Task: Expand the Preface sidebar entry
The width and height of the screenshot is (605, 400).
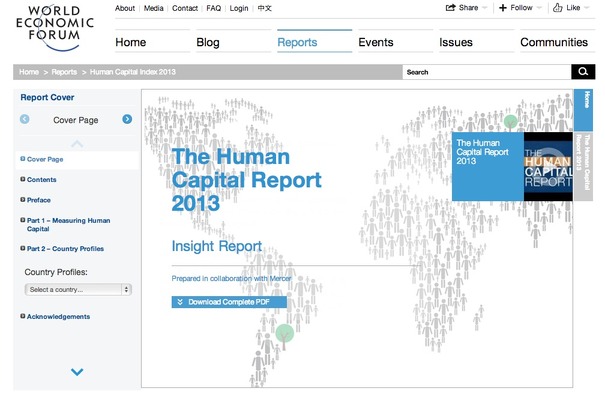Action: (x=23, y=200)
